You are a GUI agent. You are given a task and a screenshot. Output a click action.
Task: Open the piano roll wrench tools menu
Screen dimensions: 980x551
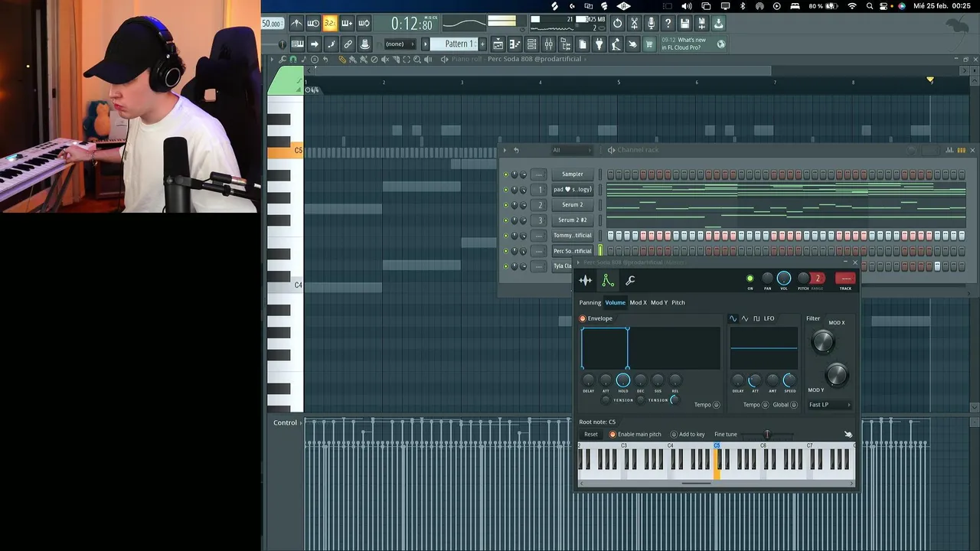(283, 59)
